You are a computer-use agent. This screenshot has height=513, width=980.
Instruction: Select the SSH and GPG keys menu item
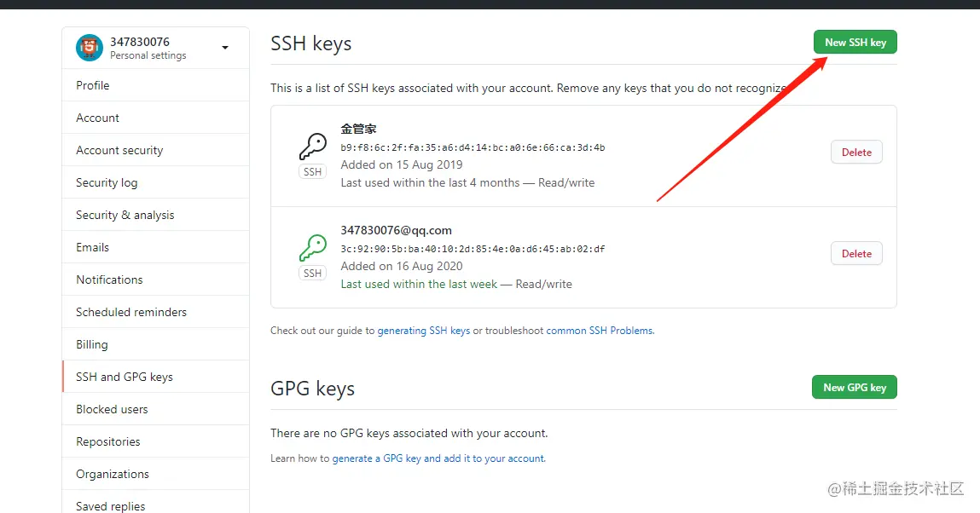point(155,377)
